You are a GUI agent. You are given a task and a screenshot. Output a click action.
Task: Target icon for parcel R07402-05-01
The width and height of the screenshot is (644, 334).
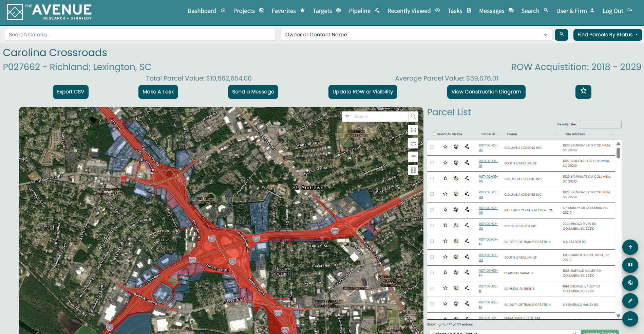point(456,163)
